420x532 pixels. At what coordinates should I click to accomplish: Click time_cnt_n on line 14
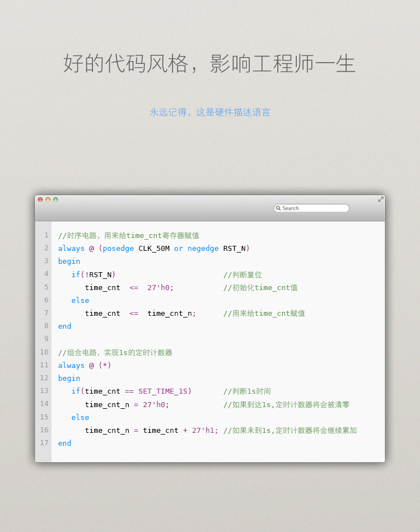tap(107, 404)
